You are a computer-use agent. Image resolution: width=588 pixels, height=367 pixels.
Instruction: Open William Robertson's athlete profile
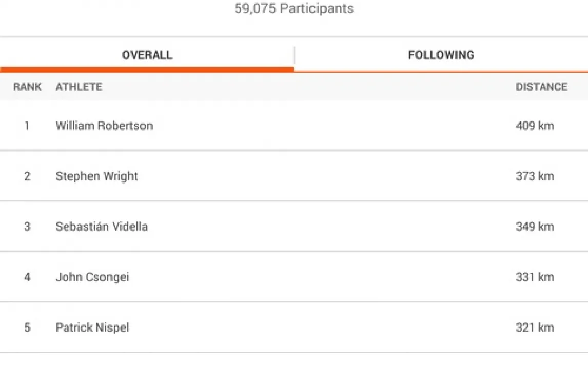[104, 126]
